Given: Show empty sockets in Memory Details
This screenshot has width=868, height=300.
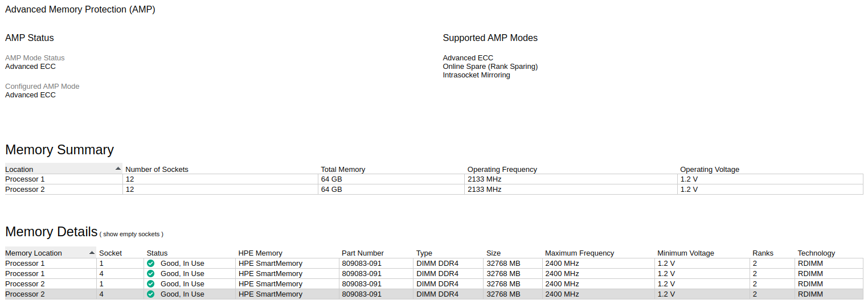Looking at the screenshot, I should tap(132, 234).
